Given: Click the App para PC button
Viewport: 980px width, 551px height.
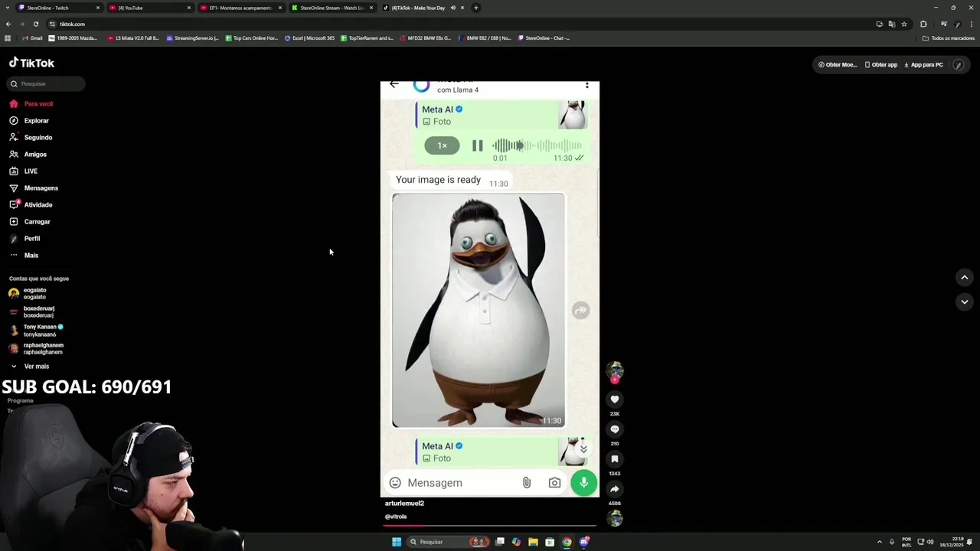Looking at the screenshot, I should point(923,65).
